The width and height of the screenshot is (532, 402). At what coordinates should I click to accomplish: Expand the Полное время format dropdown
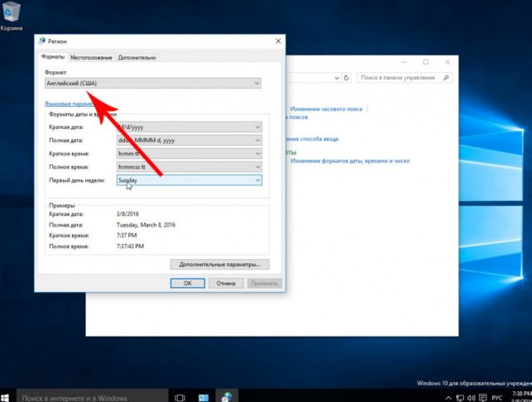(189, 166)
